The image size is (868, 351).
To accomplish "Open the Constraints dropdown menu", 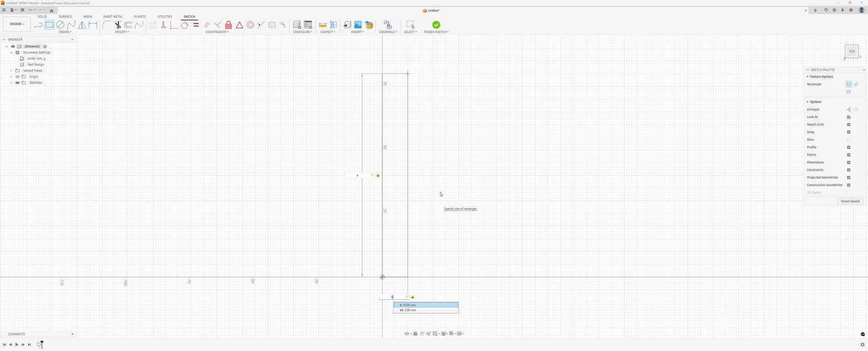I will tap(217, 32).
